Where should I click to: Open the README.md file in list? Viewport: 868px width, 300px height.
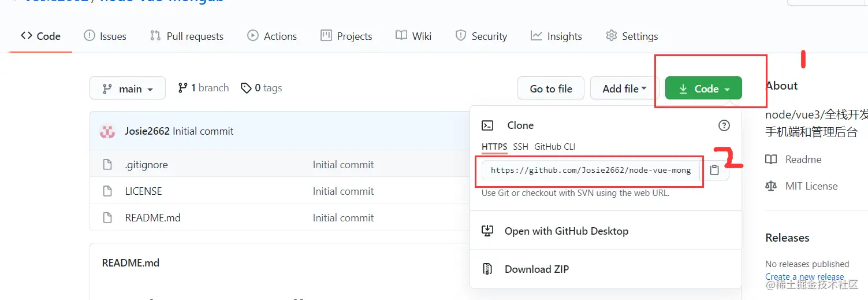pyautogui.click(x=152, y=218)
